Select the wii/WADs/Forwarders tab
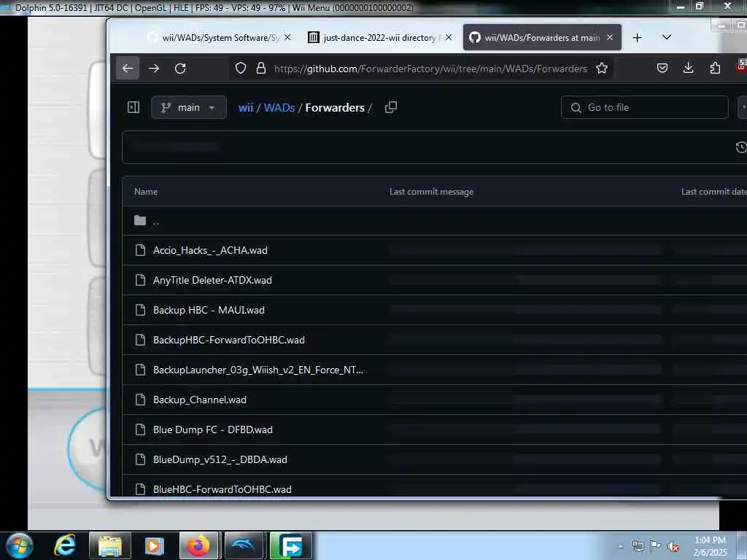 point(542,38)
